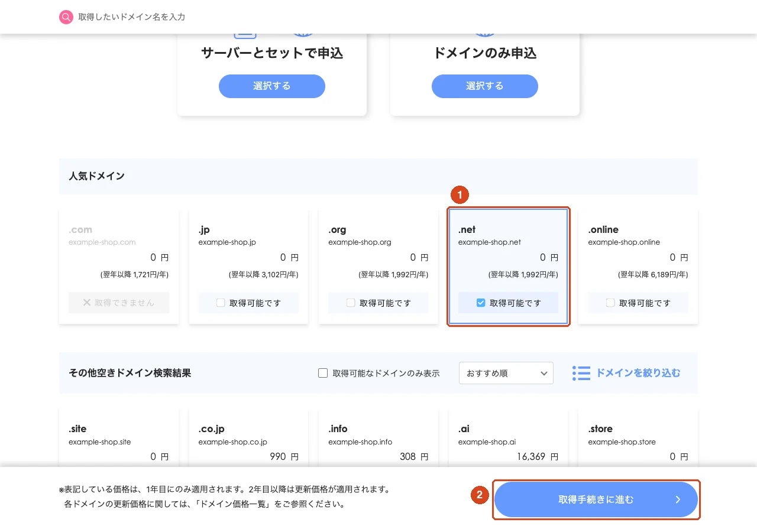This screenshot has height=532, width=757.
Task: Click example-shop.jp domain text
Action: (x=227, y=242)
